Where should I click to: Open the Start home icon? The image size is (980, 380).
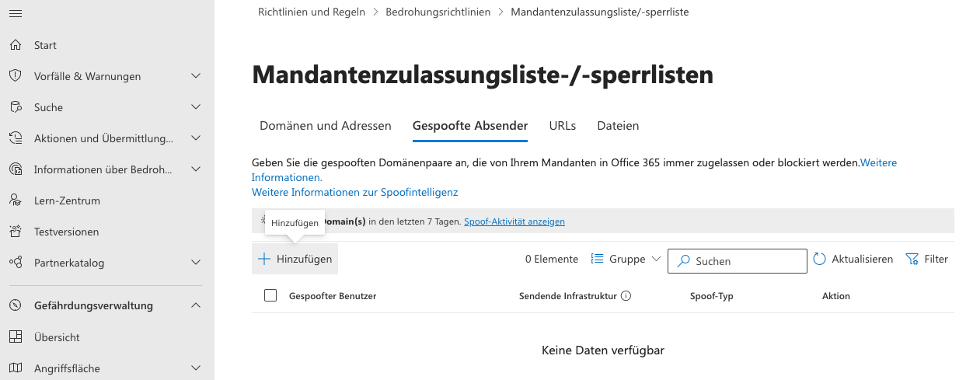click(16, 45)
